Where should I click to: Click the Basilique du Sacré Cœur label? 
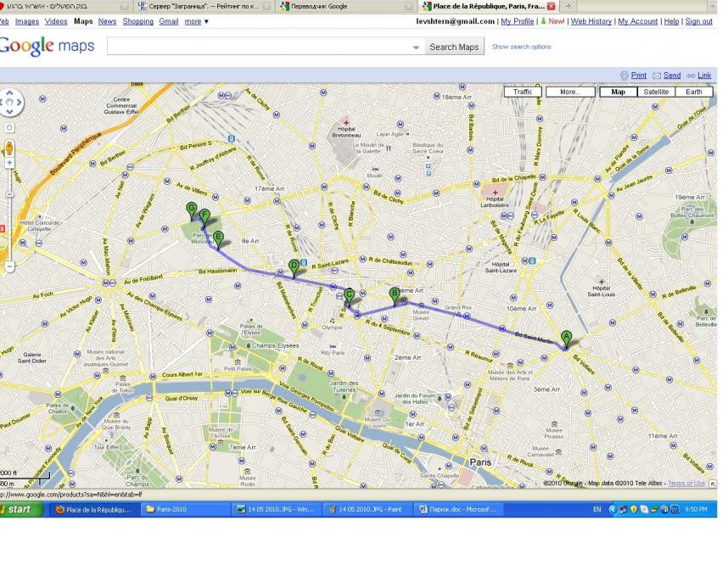pos(428,148)
